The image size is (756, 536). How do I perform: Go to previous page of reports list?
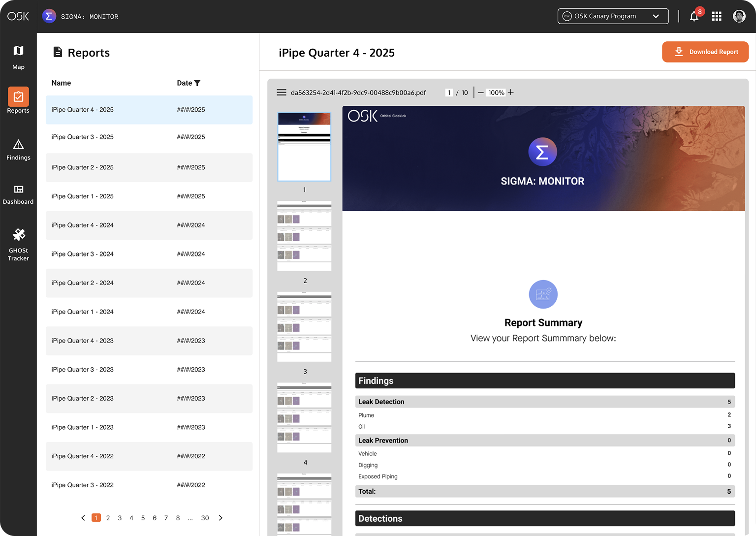tap(83, 518)
